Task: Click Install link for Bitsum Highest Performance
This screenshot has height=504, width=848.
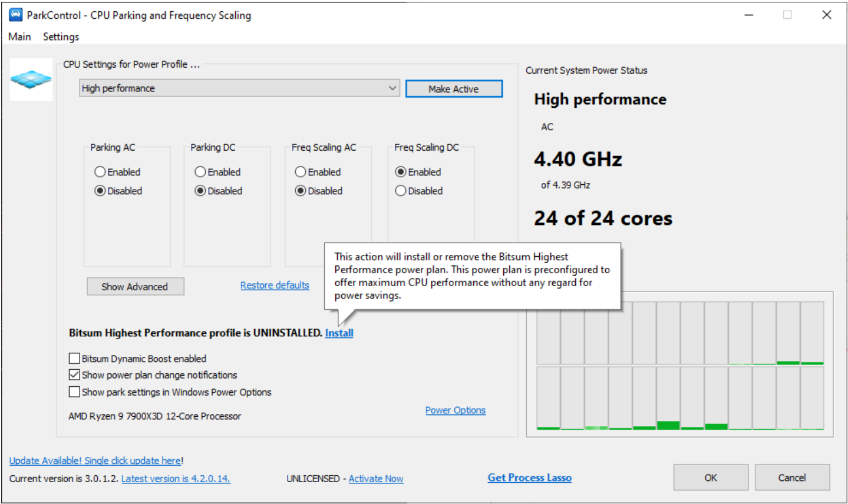Action: [339, 333]
